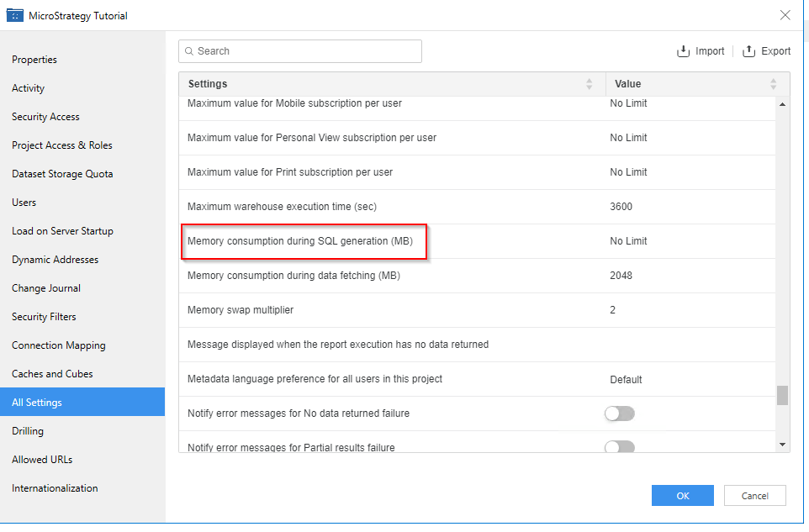Open the Properties section
The height and width of the screenshot is (532, 809).
pyautogui.click(x=34, y=60)
